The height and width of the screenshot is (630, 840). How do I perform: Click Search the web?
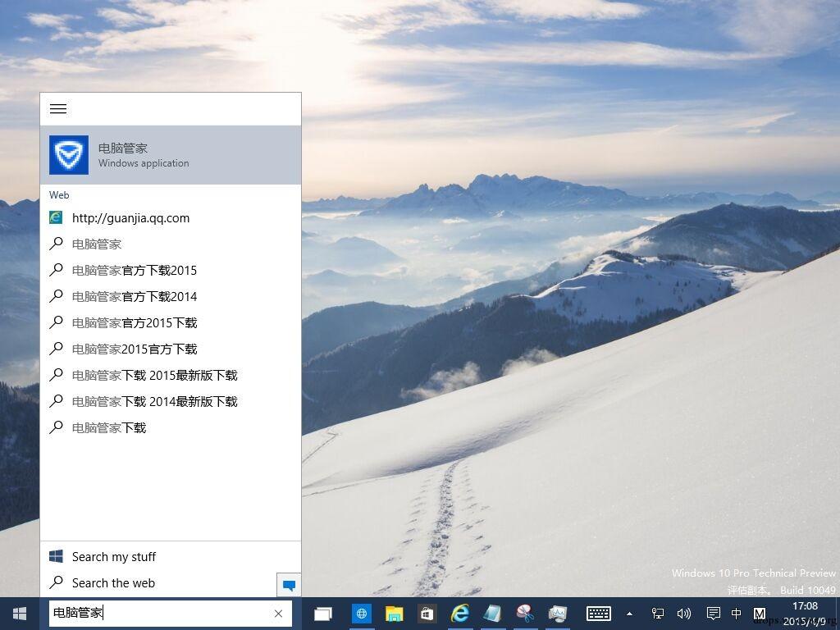pos(113,583)
